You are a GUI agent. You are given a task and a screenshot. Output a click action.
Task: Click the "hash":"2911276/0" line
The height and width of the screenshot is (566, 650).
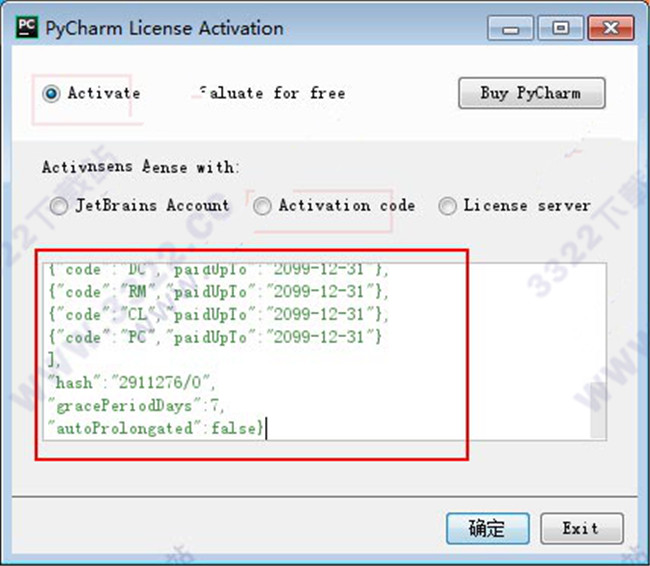click(132, 382)
